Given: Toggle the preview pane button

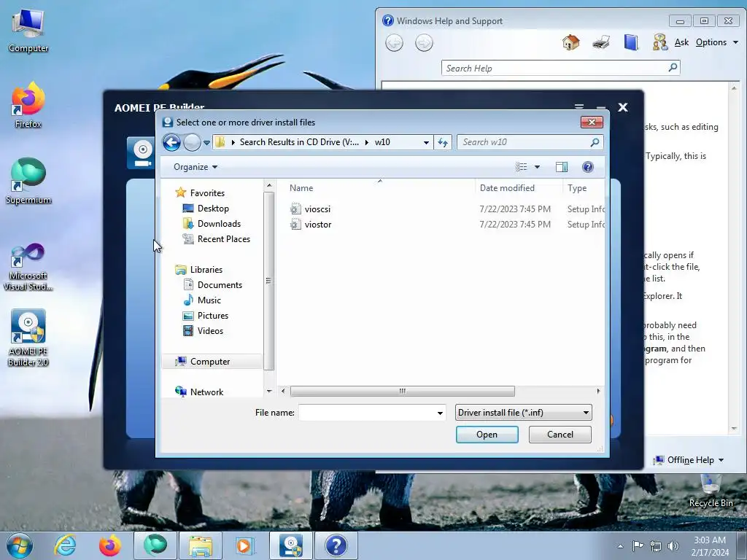Looking at the screenshot, I should point(562,167).
